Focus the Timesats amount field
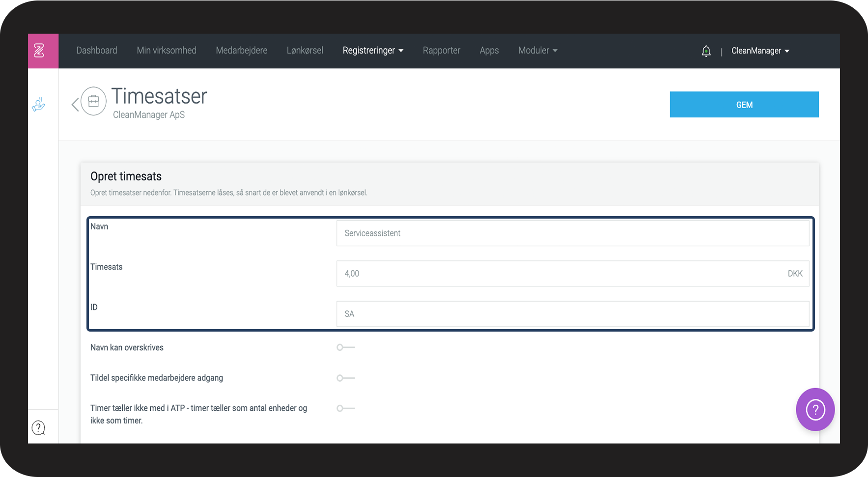 (573, 274)
